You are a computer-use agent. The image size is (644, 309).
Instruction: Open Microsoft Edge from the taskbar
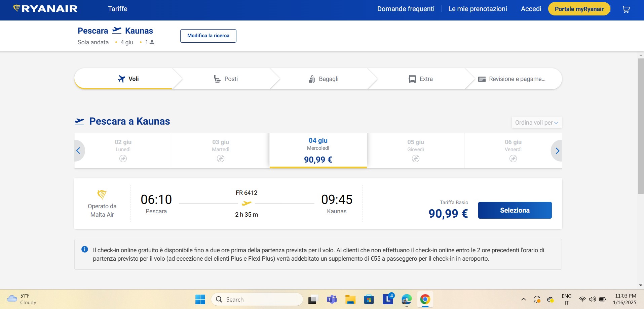[407, 299]
